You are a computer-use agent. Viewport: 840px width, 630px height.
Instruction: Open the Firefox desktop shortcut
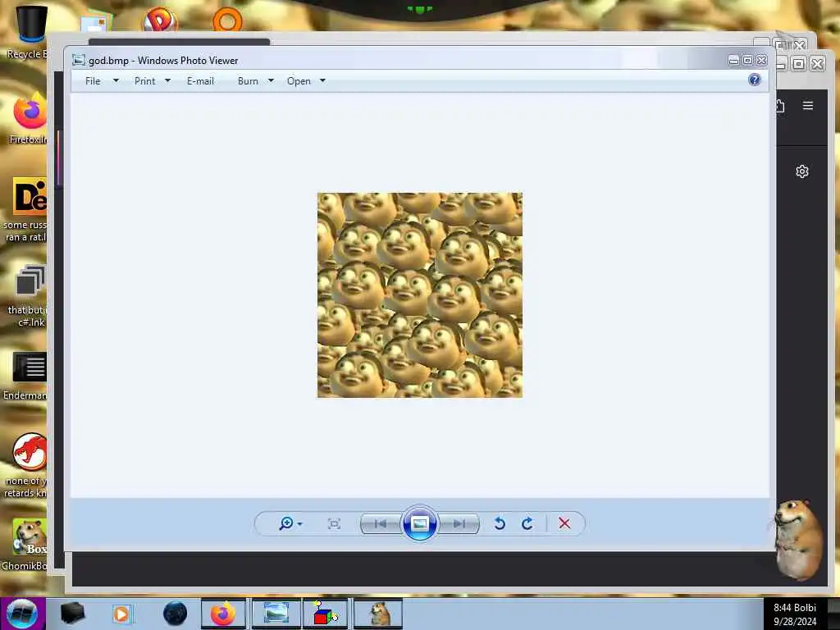click(x=29, y=118)
